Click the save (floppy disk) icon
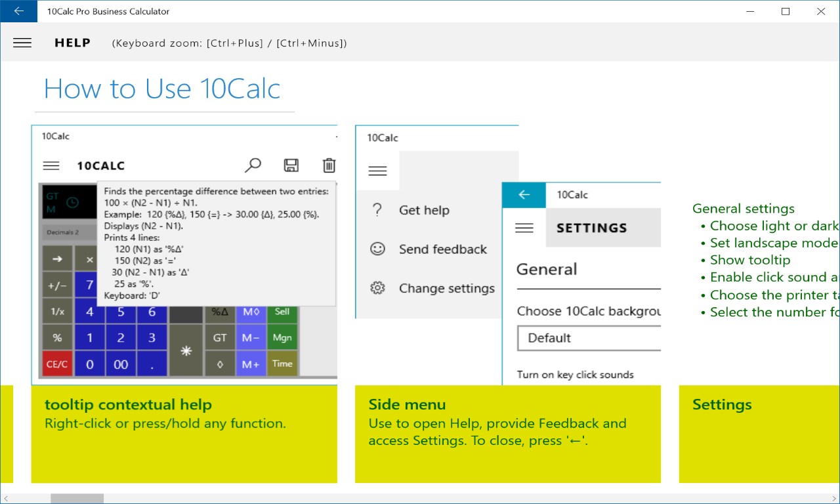This screenshot has width=840, height=504. (291, 165)
